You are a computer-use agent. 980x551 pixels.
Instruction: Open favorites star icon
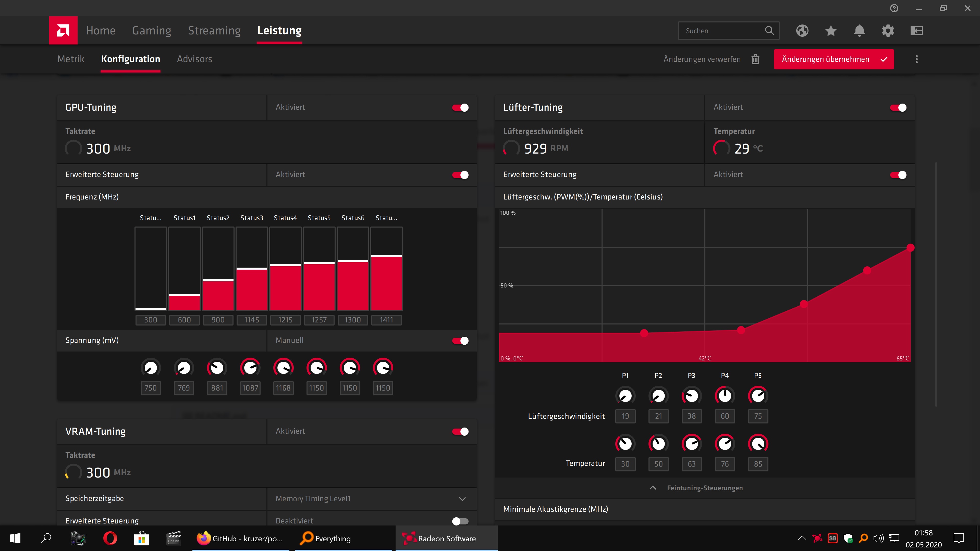pos(831,30)
